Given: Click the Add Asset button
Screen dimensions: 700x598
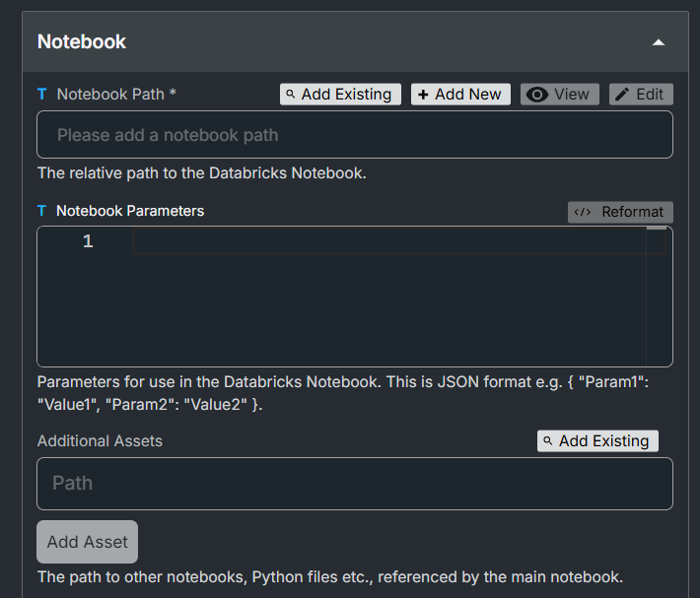Looking at the screenshot, I should pyautogui.click(x=88, y=542).
